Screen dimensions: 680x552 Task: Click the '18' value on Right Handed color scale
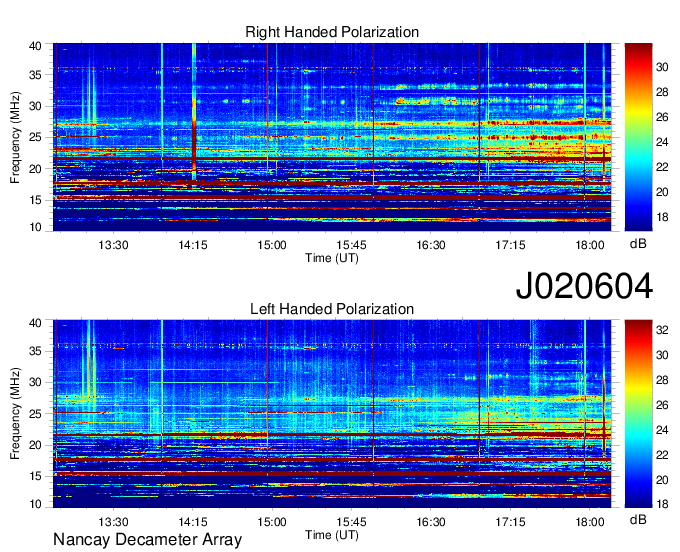662,217
